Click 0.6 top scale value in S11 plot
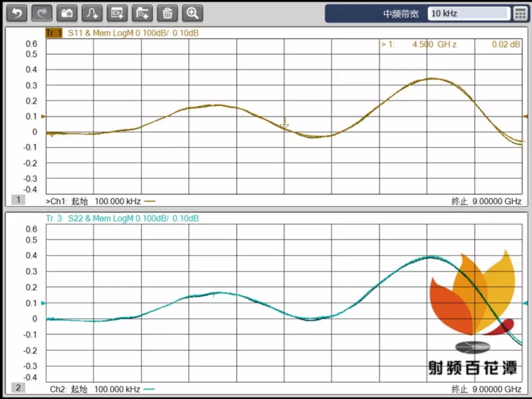This screenshot has height=399, width=532. pos(32,44)
